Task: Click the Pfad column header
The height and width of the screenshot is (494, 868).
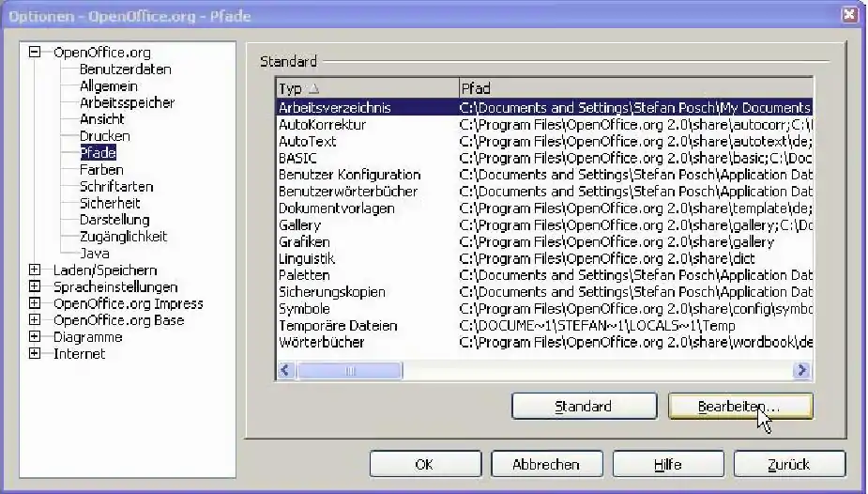Action: point(636,88)
